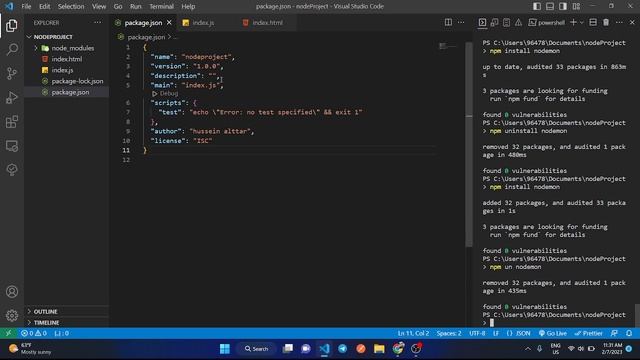Click the editor minimap thumbnail
640x360 pixels.
[448, 46]
